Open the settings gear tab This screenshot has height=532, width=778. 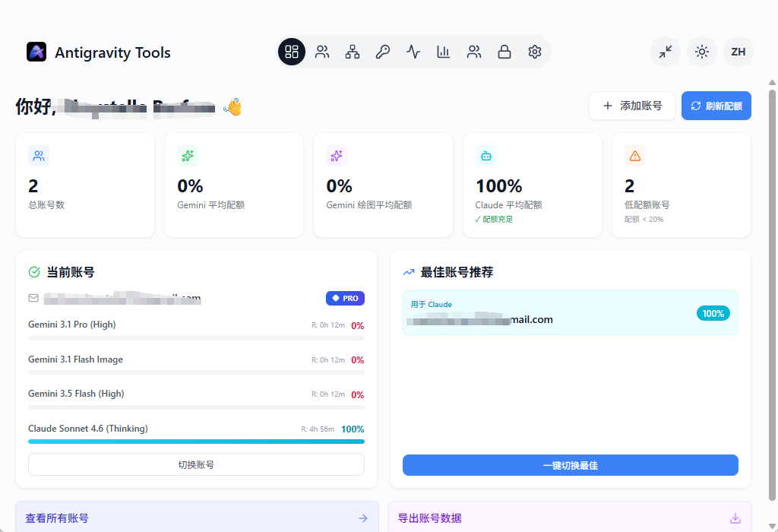[534, 52]
